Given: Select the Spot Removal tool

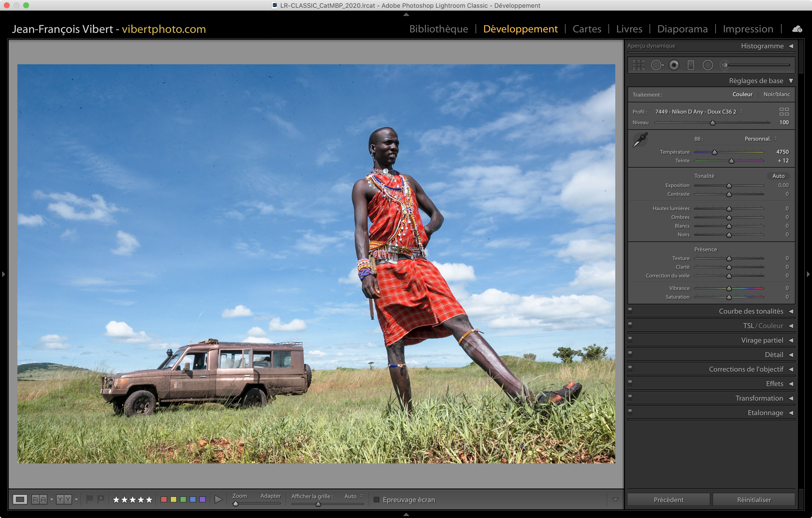Looking at the screenshot, I should pos(657,65).
